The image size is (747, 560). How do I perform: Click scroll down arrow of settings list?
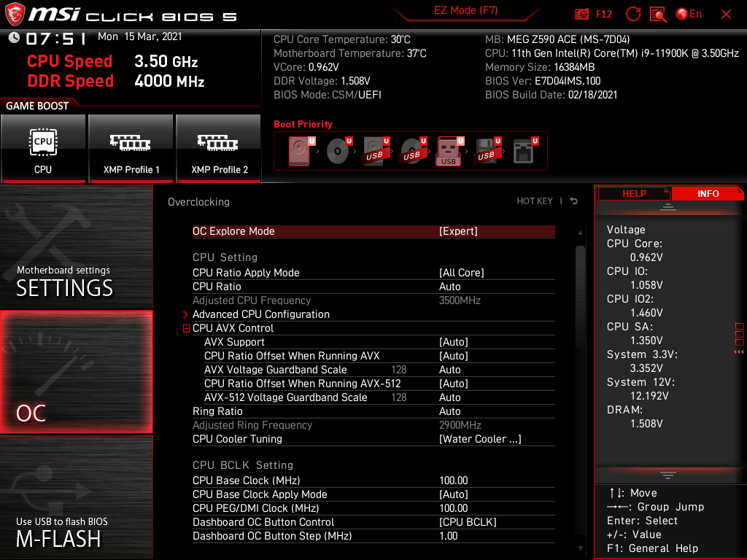pyautogui.click(x=580, y=548)
